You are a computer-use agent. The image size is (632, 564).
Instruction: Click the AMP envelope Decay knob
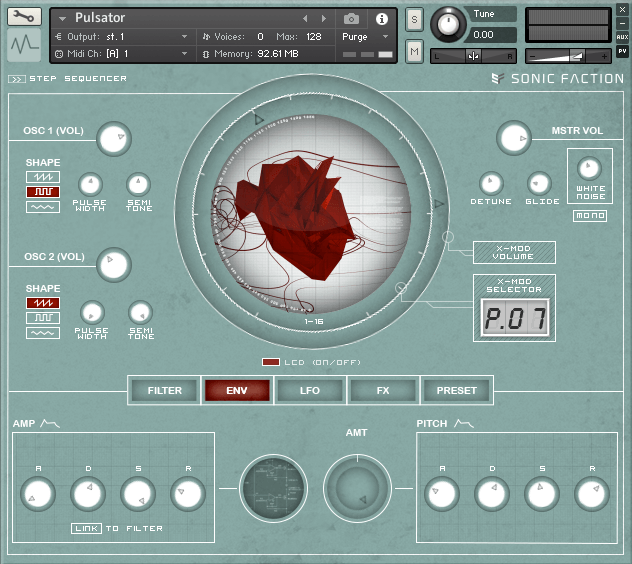(x=88, y=494)
